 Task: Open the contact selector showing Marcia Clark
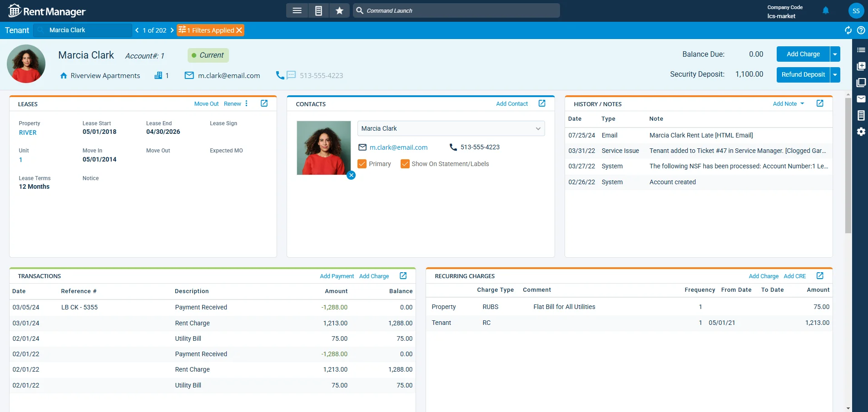pos(537,128)
